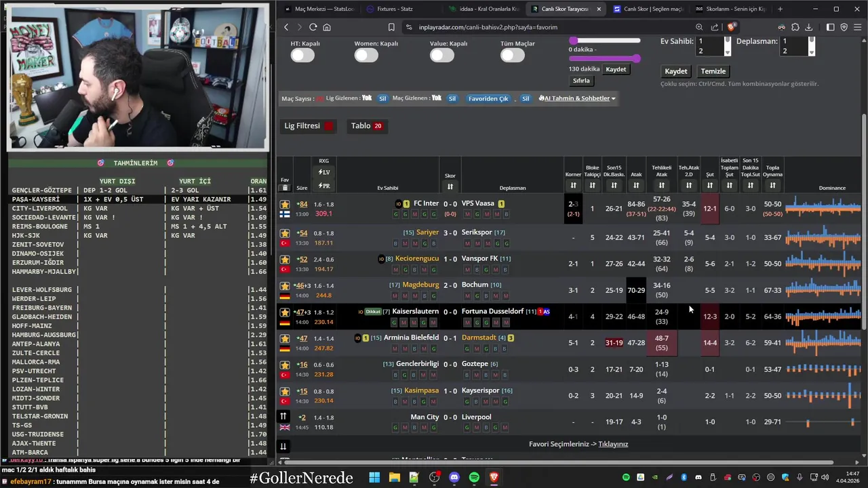Screen dimensions: 868x488
Task: Open a new browser tab
Action: pyautogui.click(x=780, y=9)
